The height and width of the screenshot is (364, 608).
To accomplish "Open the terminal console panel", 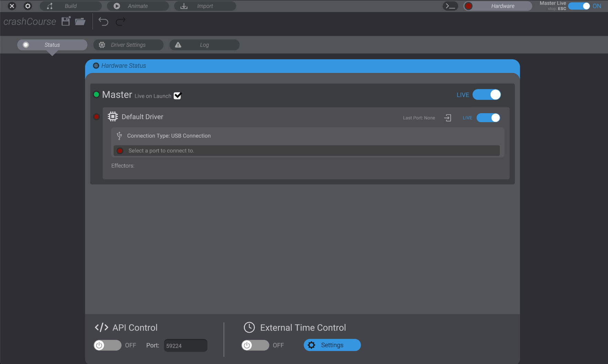I will click(x=450, y=6).
